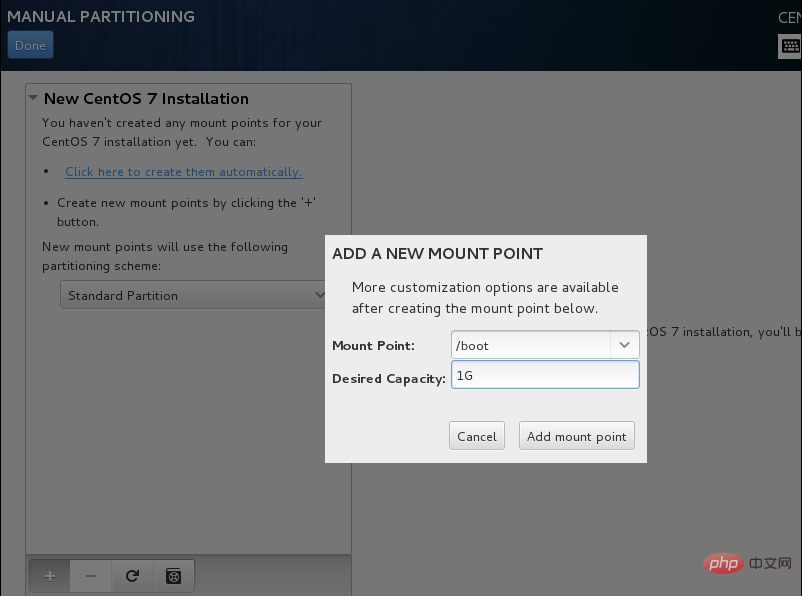Image resolution: width=802 pixels, height=596 pixels.
Task: Click Done to finish manual partitioning
Action: [30, 45]
